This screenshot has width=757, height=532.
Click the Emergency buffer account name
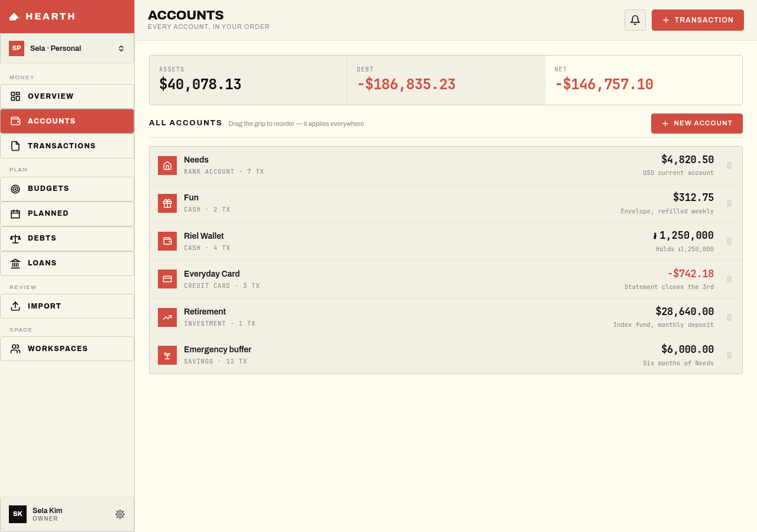click(218, 349)
